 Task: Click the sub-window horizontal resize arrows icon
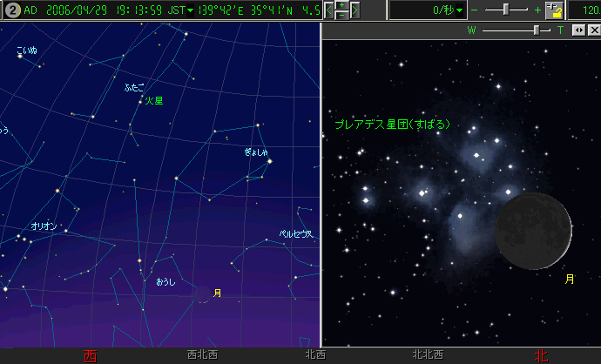click(x=578, y=30)
